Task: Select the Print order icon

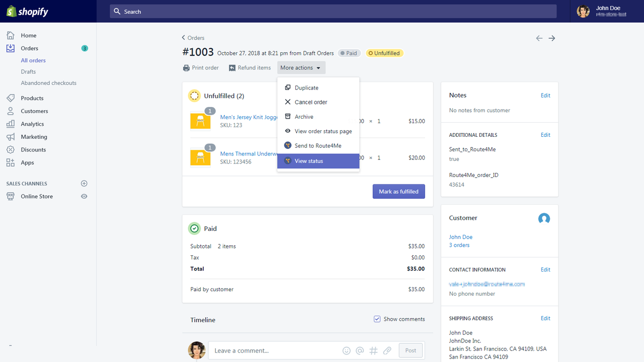Action: 187,67
